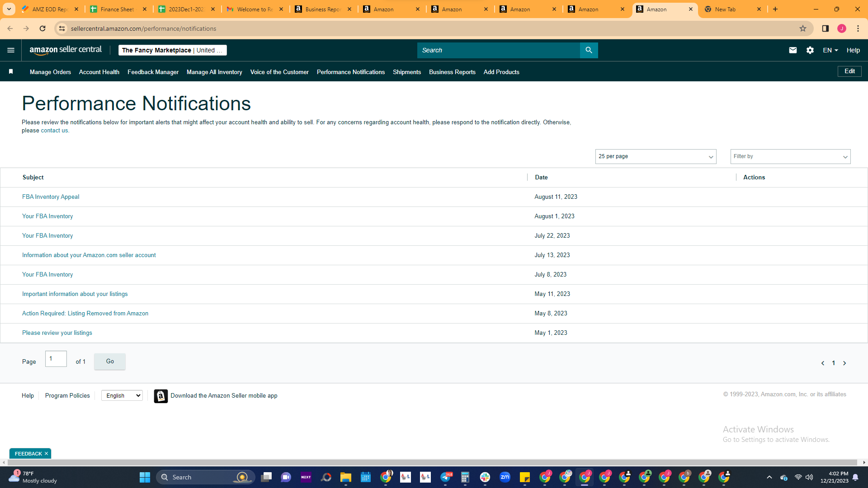Click the Go pagination button

110,361
